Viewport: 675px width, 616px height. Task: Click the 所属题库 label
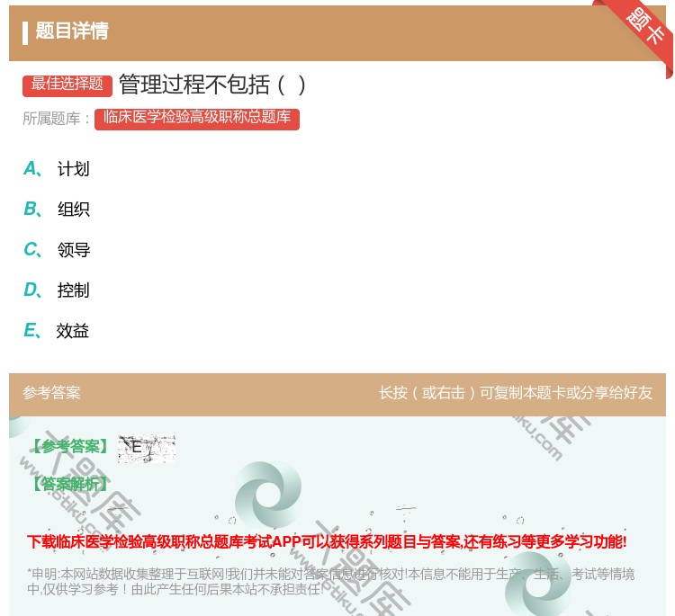click(x=56, y=119)
